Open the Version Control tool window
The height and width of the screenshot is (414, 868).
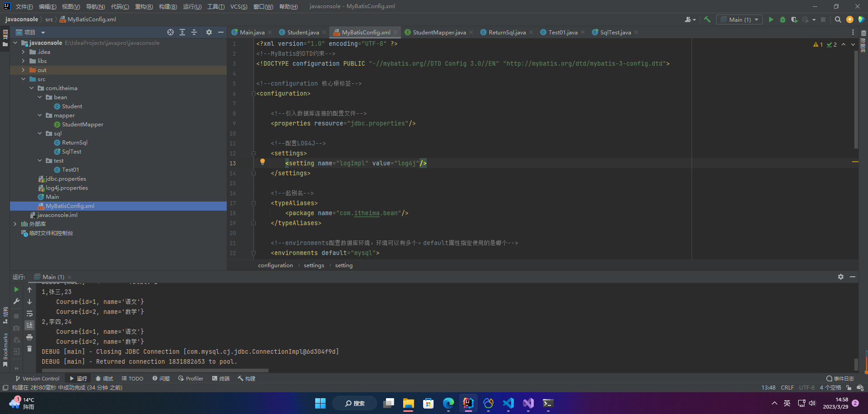pyautogui.click(x=37, y=379)
